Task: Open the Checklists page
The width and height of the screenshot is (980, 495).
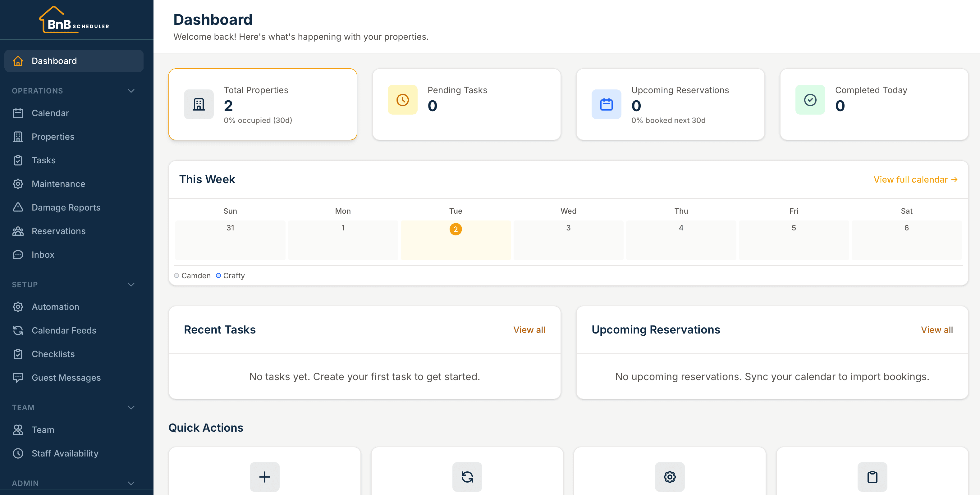Action: click(74, 354)
